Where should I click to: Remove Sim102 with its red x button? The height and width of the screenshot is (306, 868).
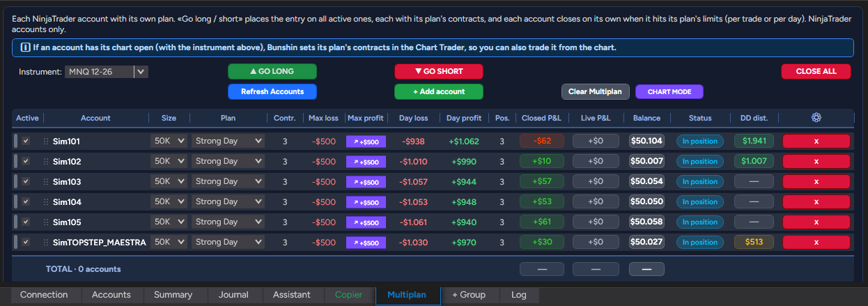click(x=816, y=161)
